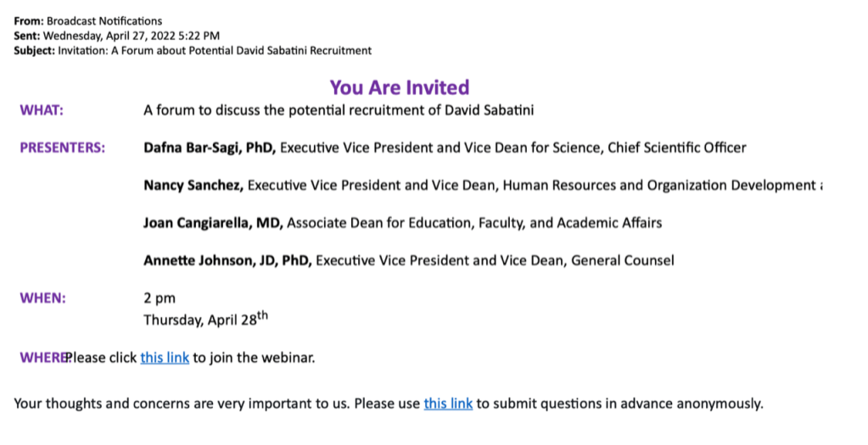Click the email Subject line
The image size is (868, 445).
coord(193,50)
